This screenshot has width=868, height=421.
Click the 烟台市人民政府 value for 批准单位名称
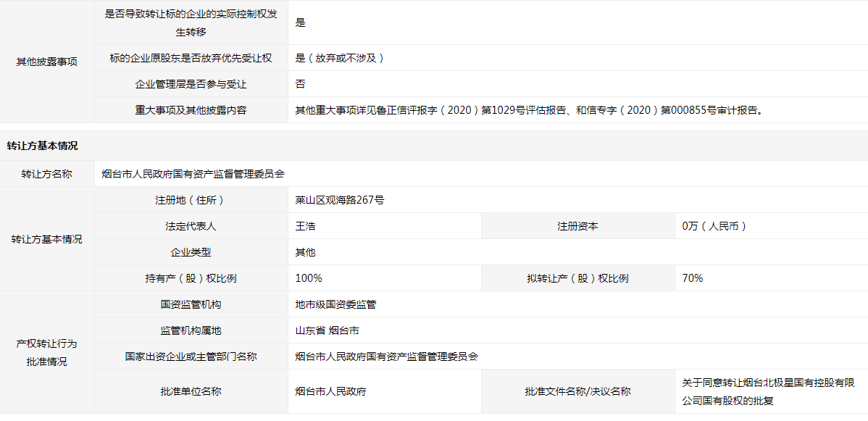click(x=331, y=391)
